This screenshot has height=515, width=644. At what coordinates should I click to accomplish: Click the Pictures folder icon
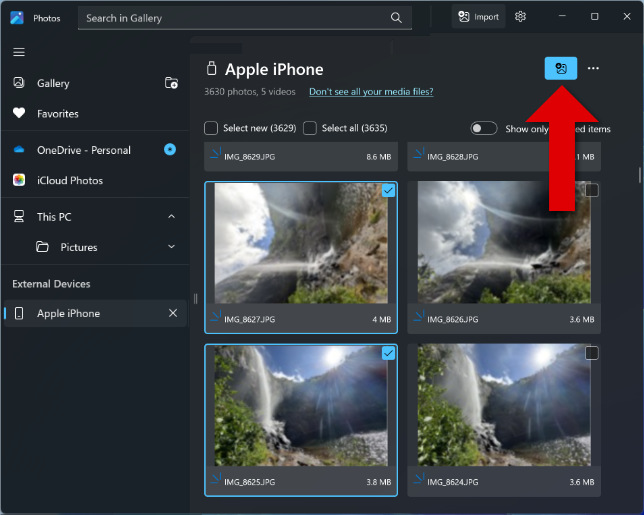(42, 247)
